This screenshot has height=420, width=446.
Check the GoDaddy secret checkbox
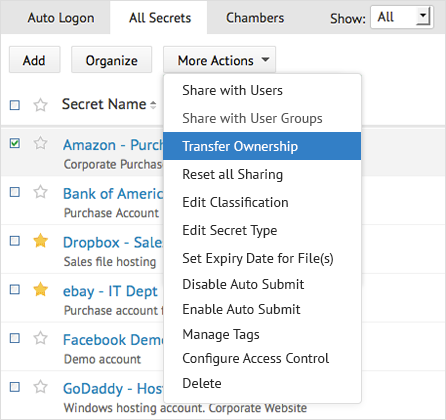[15, 387]
